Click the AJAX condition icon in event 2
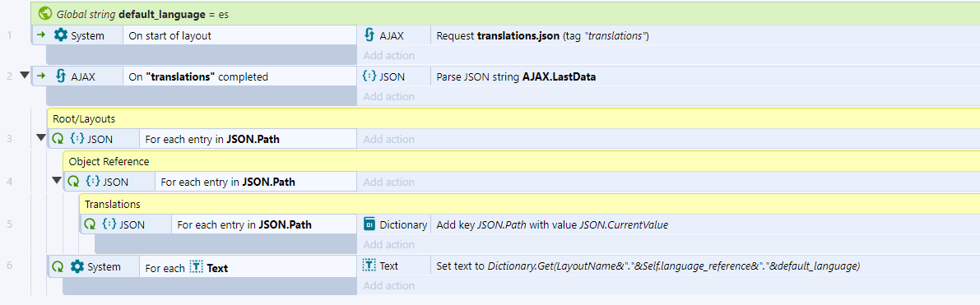Image resolution: width=980 pixels, height=305 pixels. pos(61,77)
